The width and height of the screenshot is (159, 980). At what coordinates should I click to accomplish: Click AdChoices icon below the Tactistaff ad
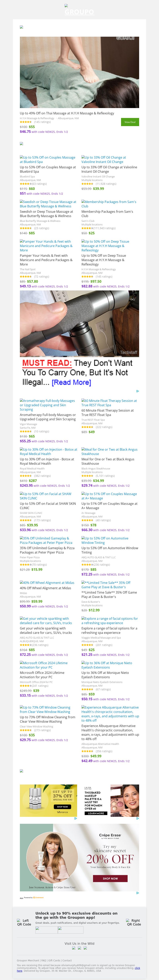[x=137, y=391]
